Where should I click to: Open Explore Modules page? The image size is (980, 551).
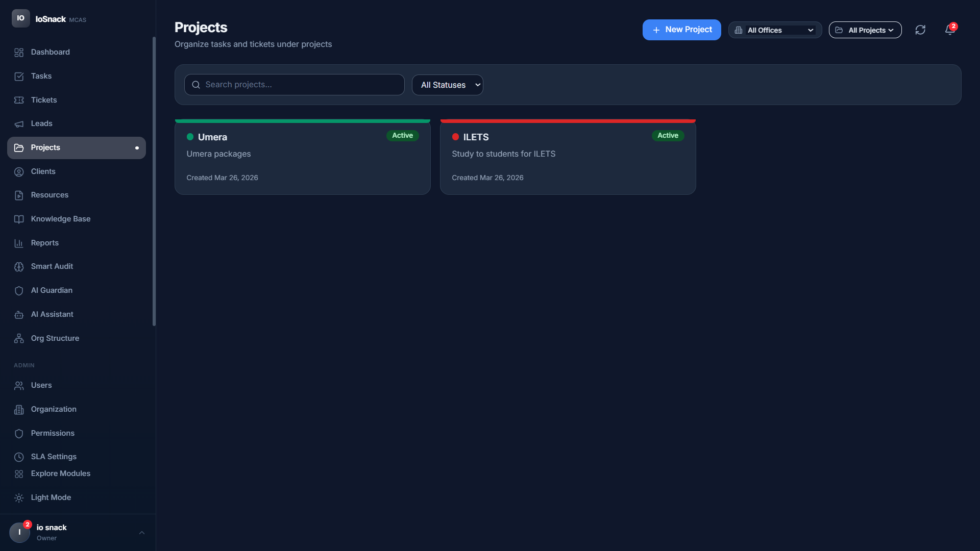coord(77,473)
